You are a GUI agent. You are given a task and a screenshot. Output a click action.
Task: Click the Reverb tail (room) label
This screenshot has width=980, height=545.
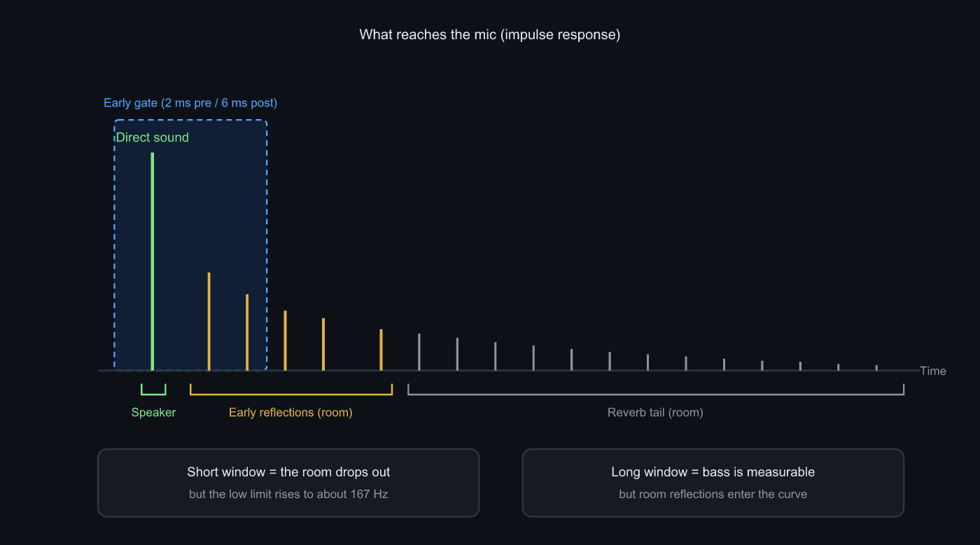click(655, 413)
